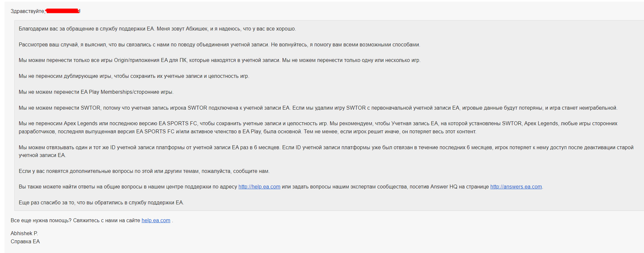The height and width of the screenshot is (253, 644).
Task: Click the paragraph about объединения учетной записи
Action: point(219,45)
